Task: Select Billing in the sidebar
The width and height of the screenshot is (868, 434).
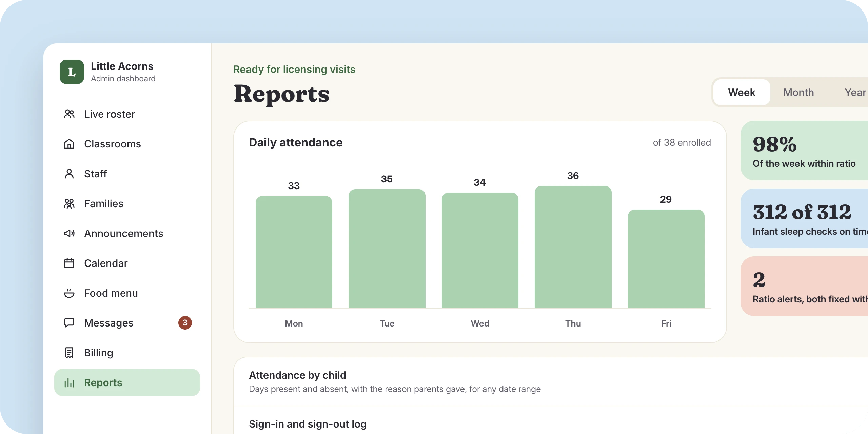Action: 127,353
